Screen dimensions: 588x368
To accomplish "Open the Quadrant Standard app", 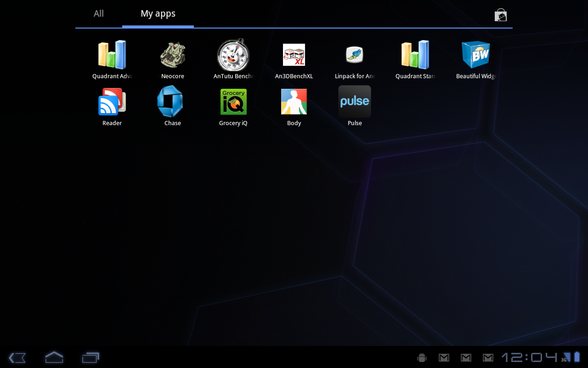I will pos(415,55).
